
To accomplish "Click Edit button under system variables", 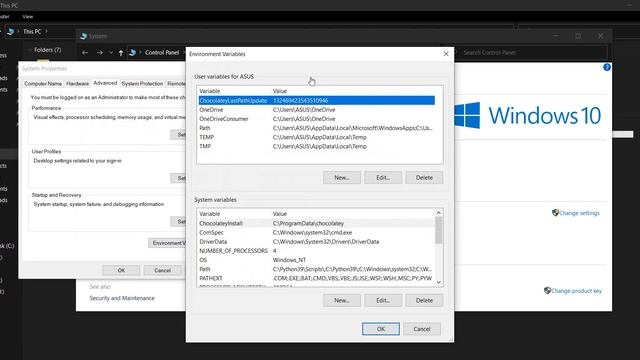I will pos(383,300).
